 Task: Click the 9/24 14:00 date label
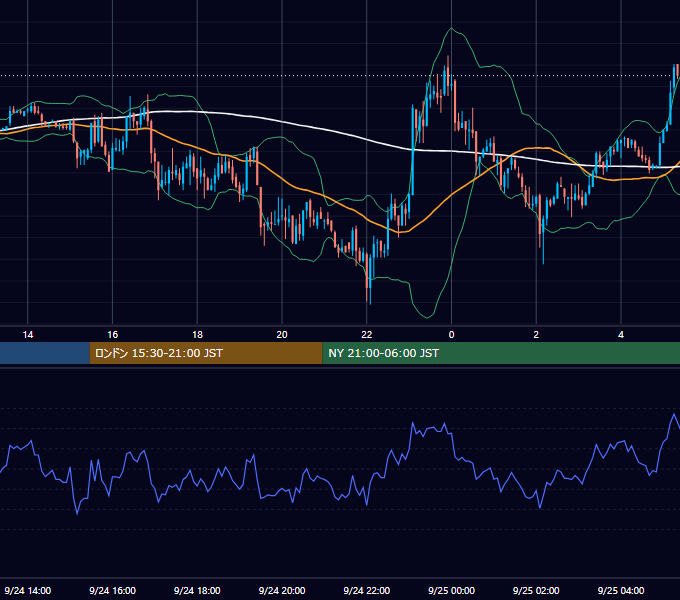tap(28, 590)
